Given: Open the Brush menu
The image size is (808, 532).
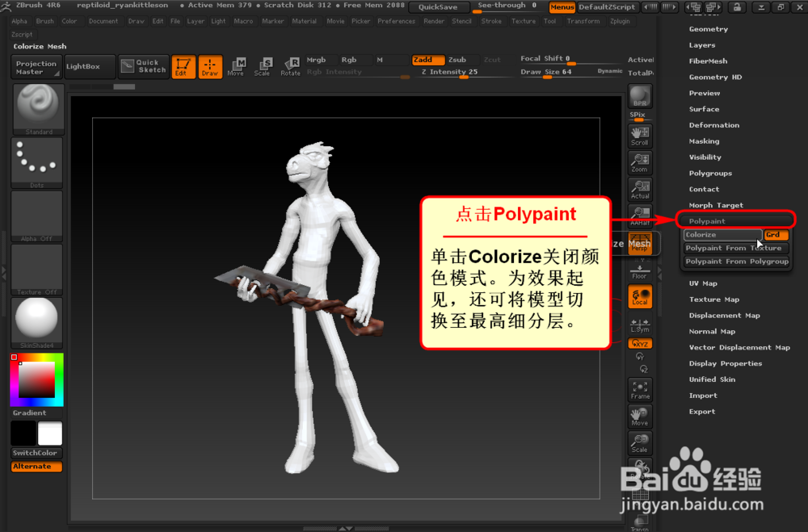Looking at the screenshot, I should 44,21.
